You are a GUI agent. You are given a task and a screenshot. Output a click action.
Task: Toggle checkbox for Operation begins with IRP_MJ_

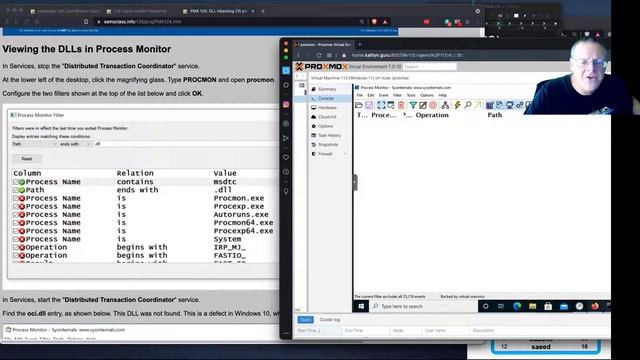[16, 247]
